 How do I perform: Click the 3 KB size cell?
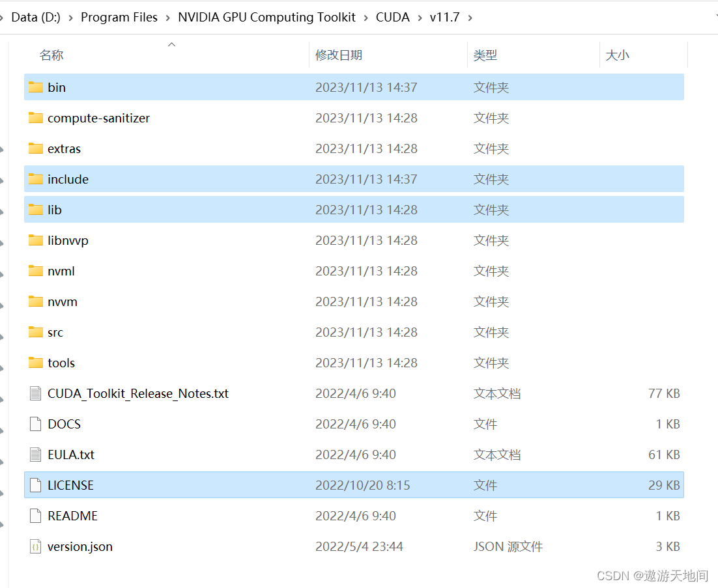click(x=668, y=546)
